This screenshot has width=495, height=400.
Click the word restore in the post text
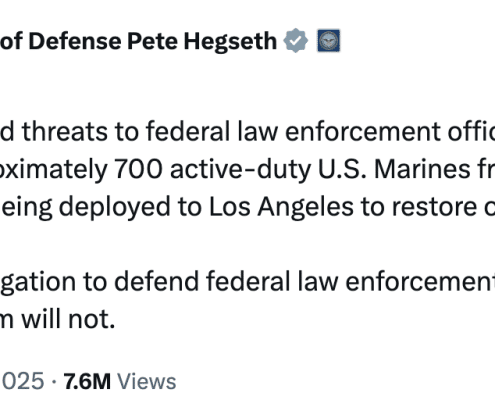[434, 207]
